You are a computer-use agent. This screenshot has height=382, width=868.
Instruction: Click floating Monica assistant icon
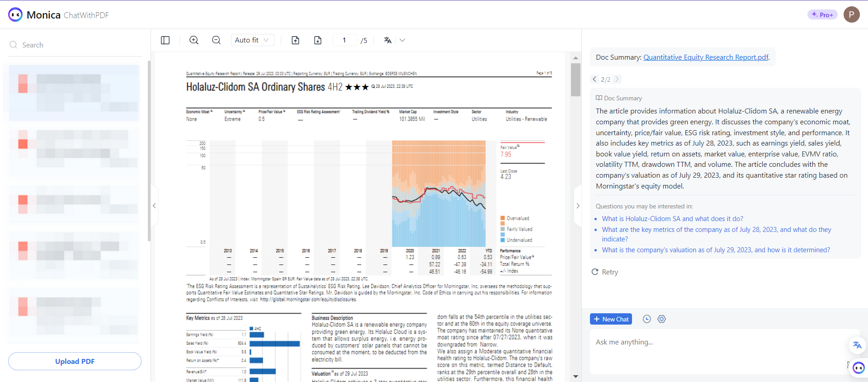point(859,368)
